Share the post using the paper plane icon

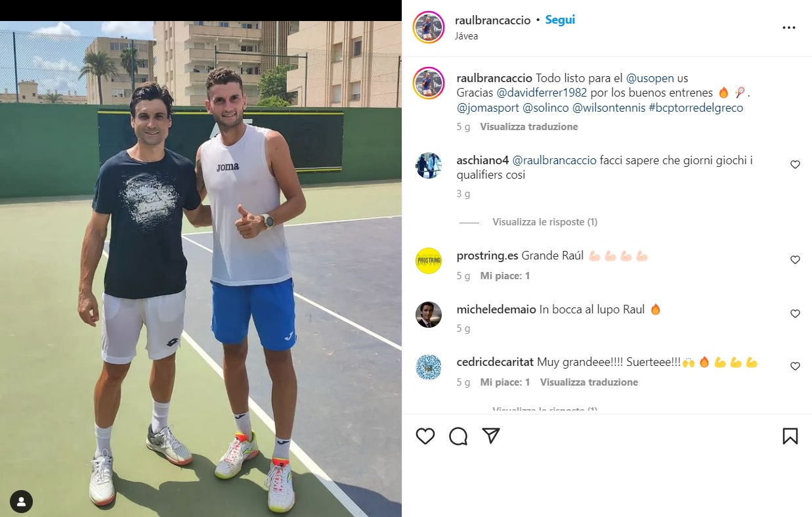point(491,436)
